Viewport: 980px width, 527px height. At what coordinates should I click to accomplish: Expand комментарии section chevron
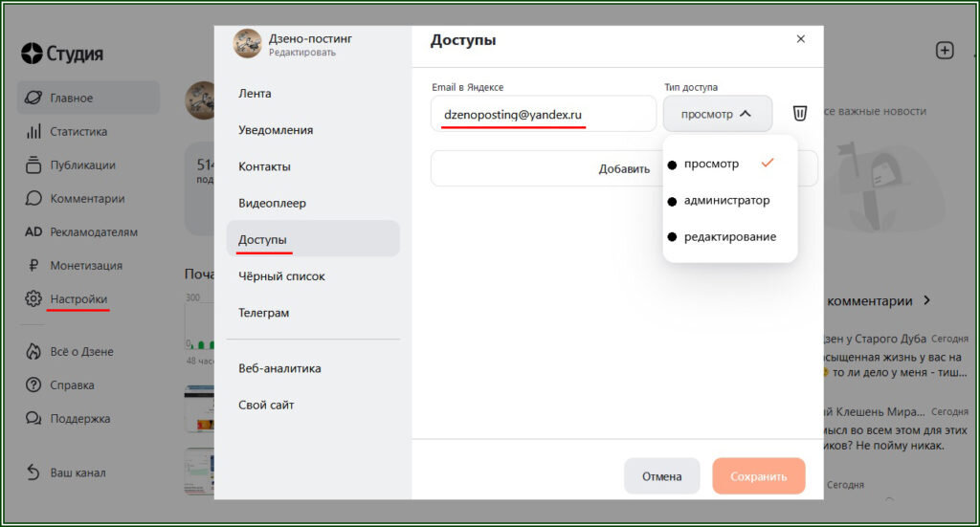[x=926, y=300]
